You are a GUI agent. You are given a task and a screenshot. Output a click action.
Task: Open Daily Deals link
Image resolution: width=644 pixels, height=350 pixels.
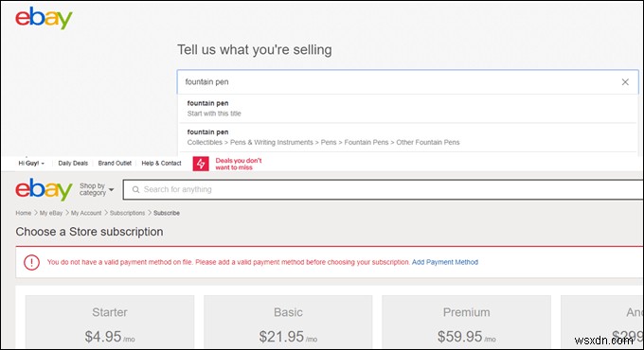point(73,164)
